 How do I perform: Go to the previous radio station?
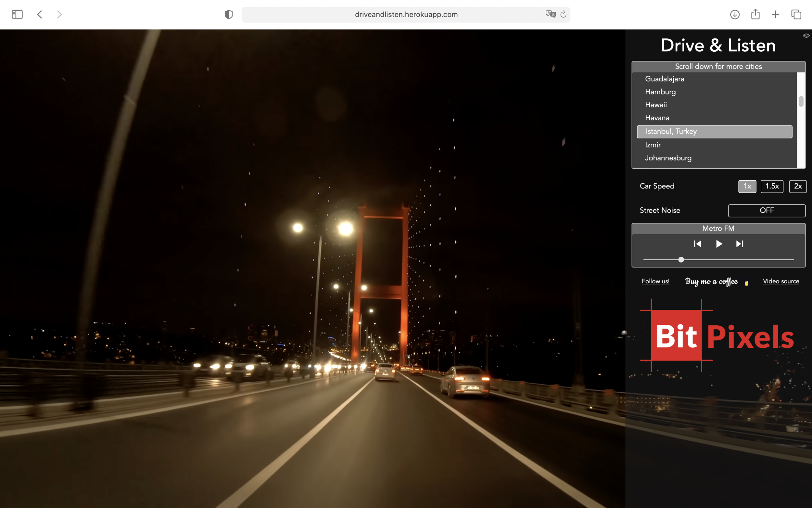click(697, 244)
